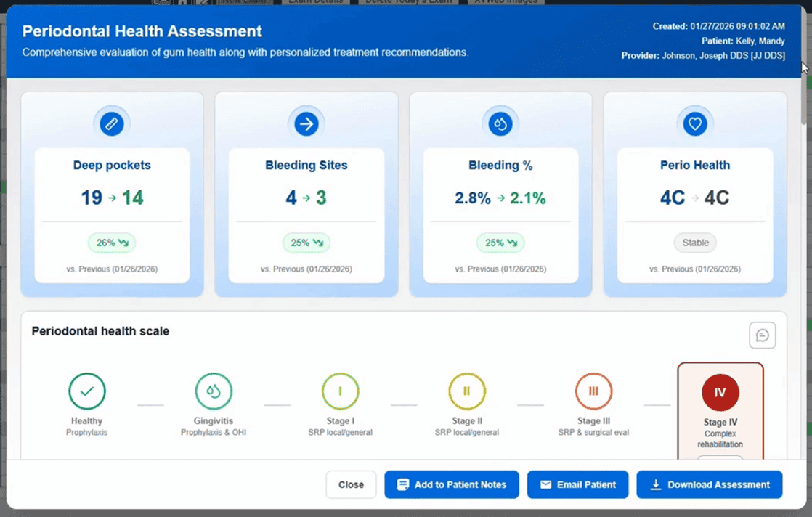
Task: Click the highlighted Stage IV red circle
Action: (720, 393)
